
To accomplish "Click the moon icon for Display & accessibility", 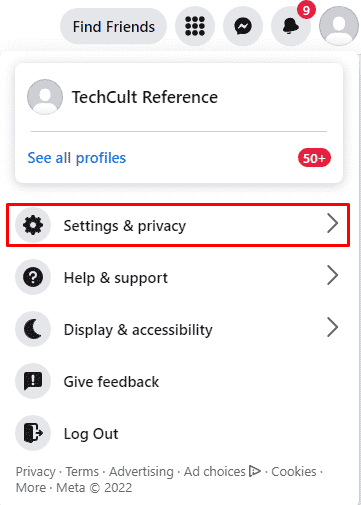I will pyautogui.click(x=33, y=329).
